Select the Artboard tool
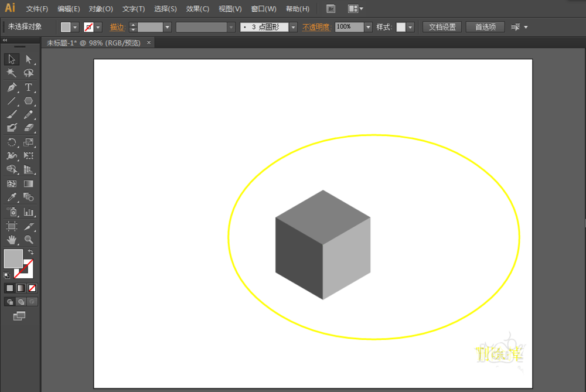586x392 pixels. (x=12, y=226)
